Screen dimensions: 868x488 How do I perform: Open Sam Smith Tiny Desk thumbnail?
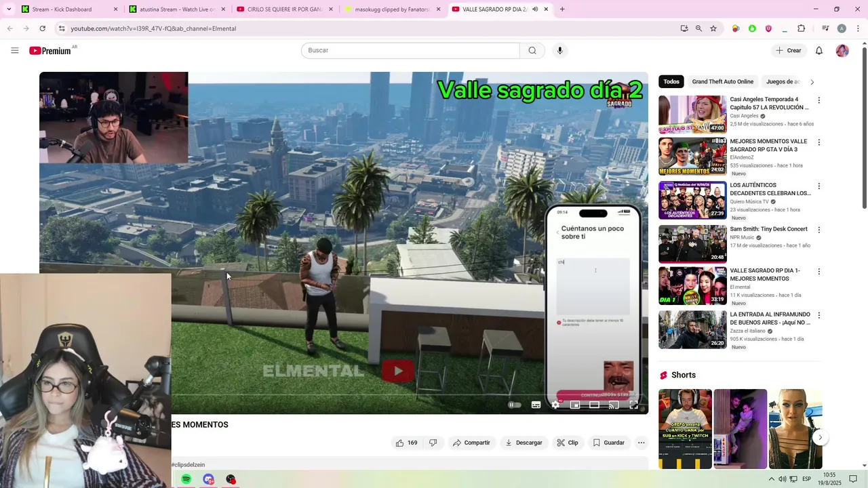(692, 243)
